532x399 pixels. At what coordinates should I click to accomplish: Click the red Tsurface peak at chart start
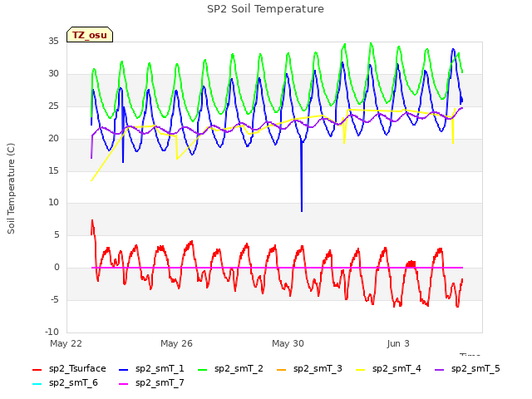[x=92, y=221]
